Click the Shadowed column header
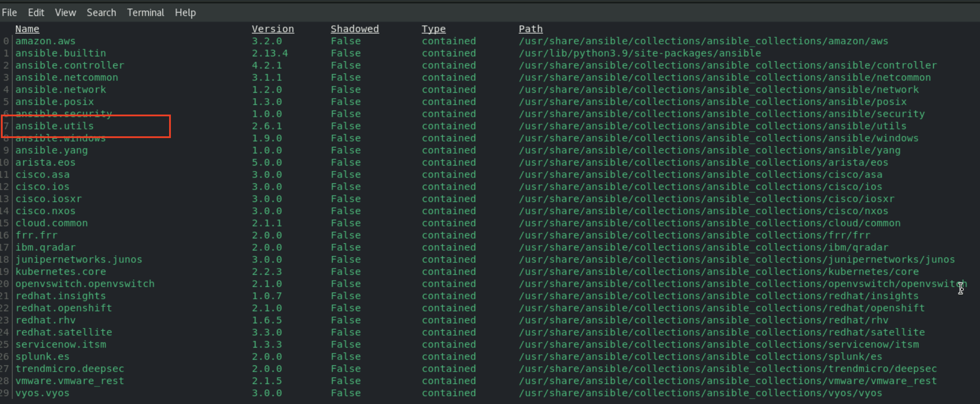Image resolution: width=980 pixels, height=404 pixels. [x=355, y=28]
